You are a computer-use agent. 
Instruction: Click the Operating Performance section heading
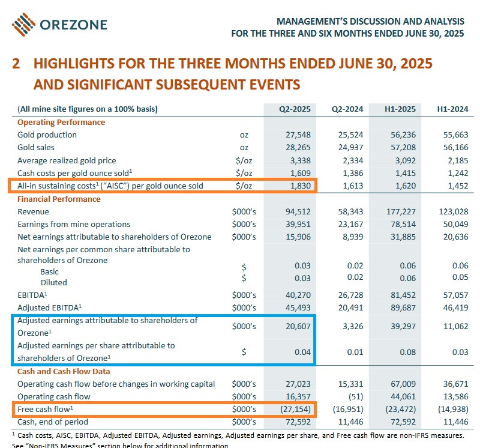point(61,122)
